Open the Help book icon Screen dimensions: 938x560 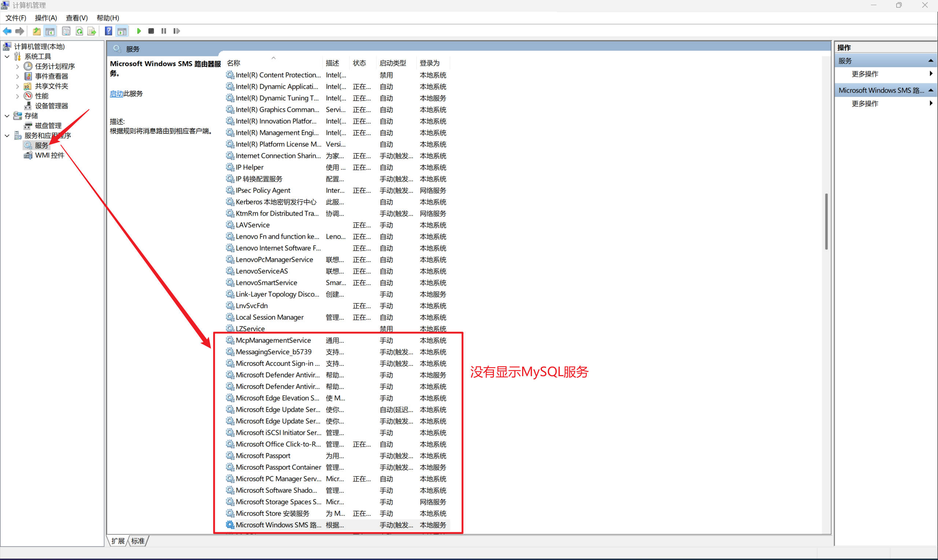(x=108, y=31)
